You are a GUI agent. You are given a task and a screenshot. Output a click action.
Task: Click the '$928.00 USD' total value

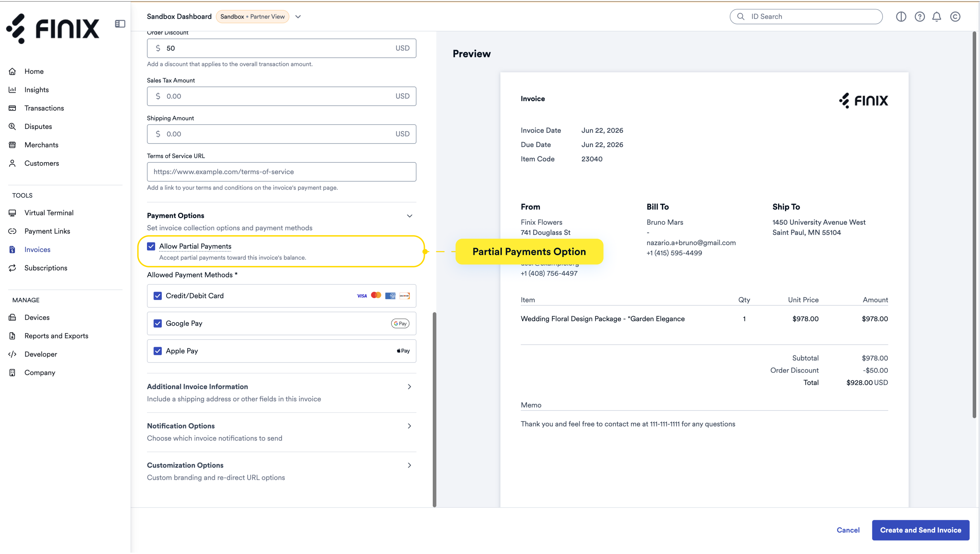point(867,382)
